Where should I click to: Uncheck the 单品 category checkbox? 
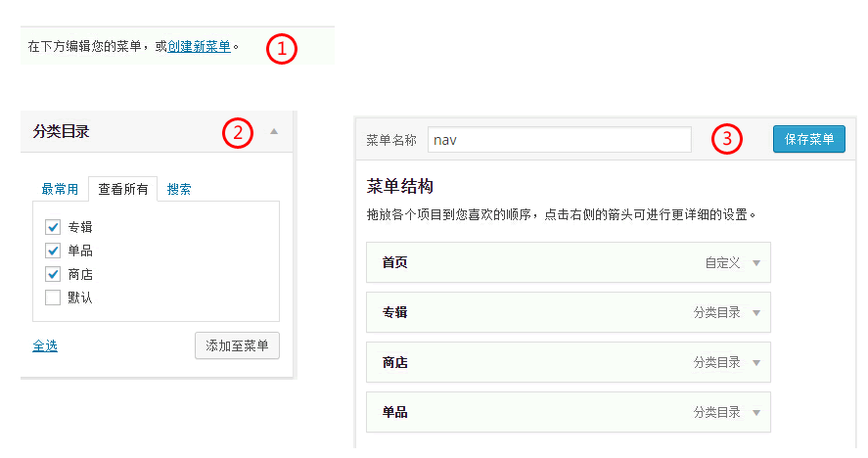coord(53,251)
